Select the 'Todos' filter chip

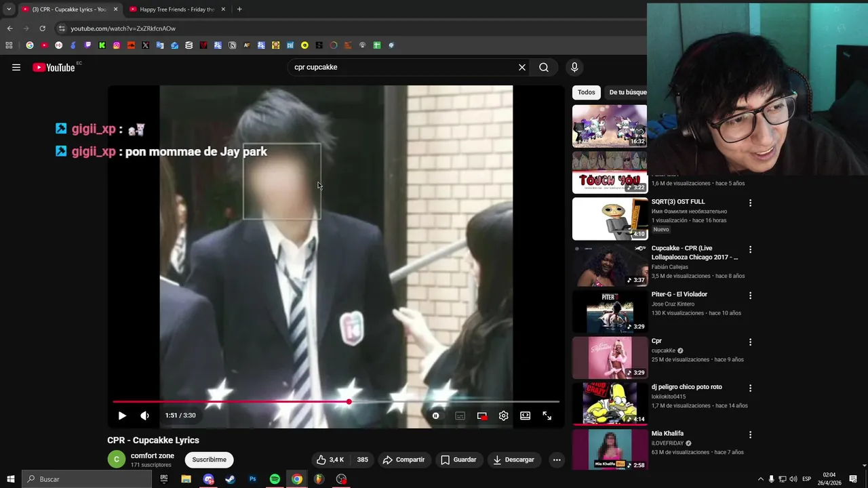point(587,92)
